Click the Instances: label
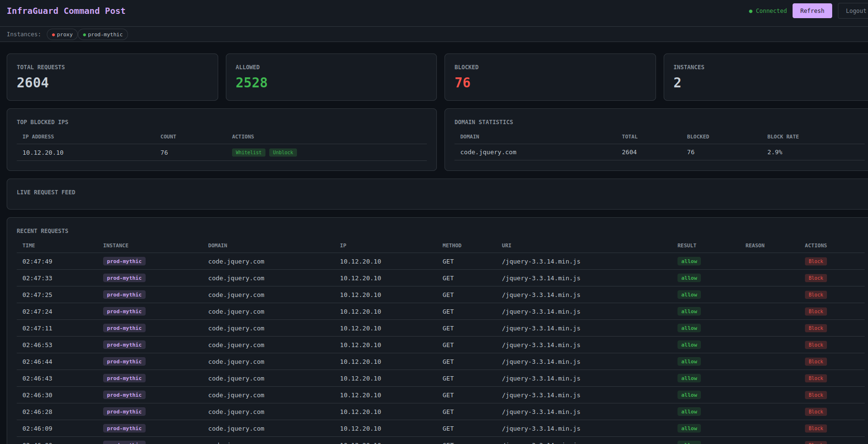Viewport: 868px width, 444px height. 24,34
